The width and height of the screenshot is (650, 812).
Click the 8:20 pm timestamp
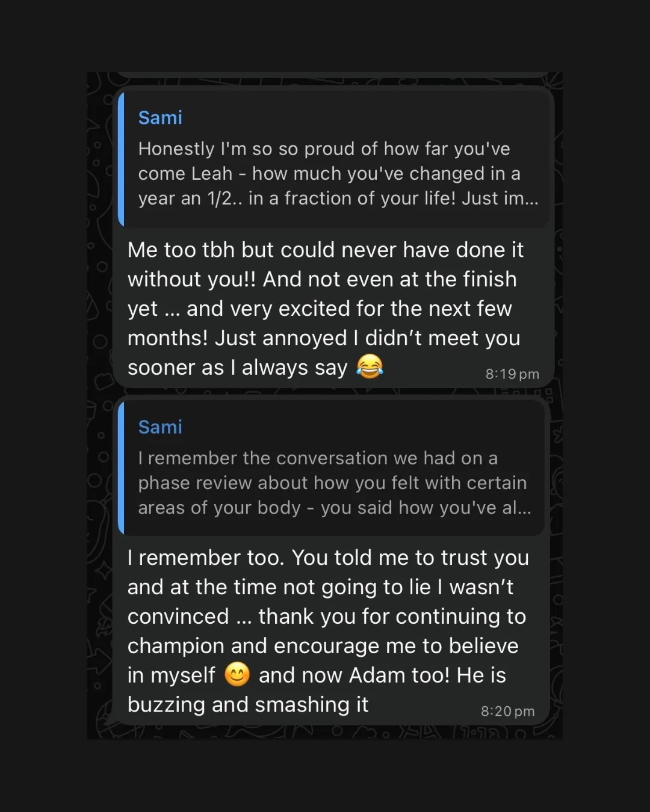tap(507, 711)
